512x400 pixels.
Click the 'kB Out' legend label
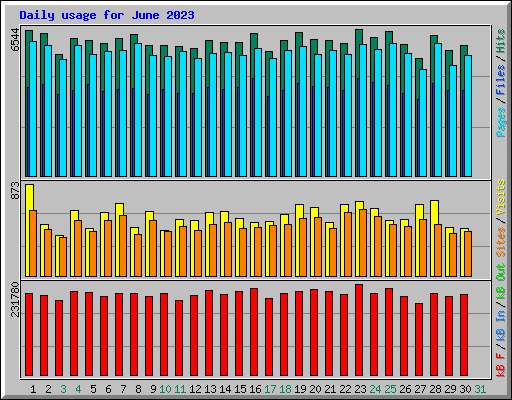point(501,281)
